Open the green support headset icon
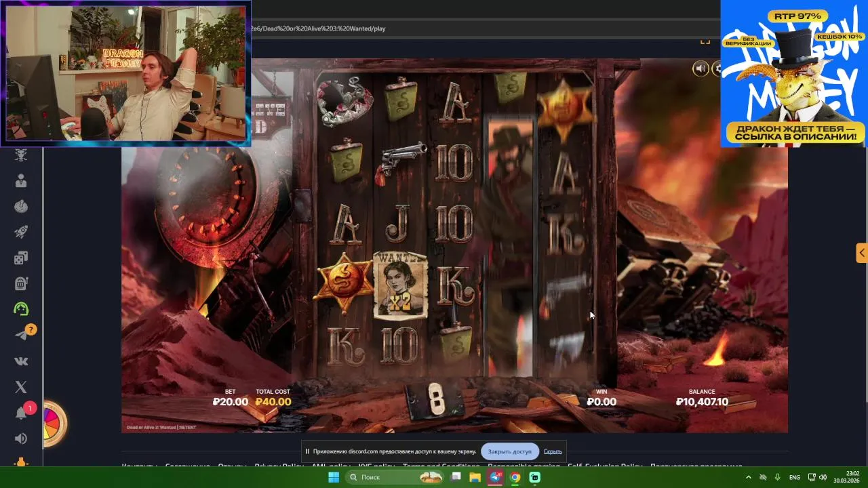 pos(21,309)
